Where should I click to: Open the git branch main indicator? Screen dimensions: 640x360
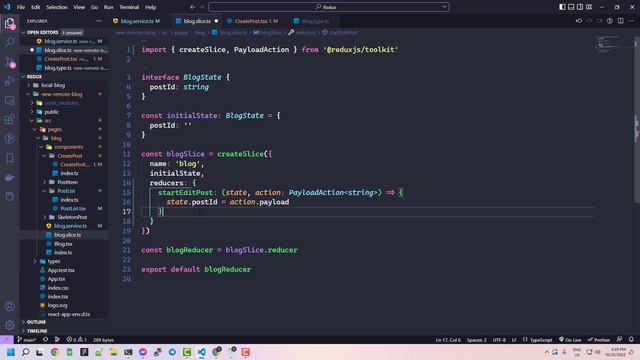27,340
